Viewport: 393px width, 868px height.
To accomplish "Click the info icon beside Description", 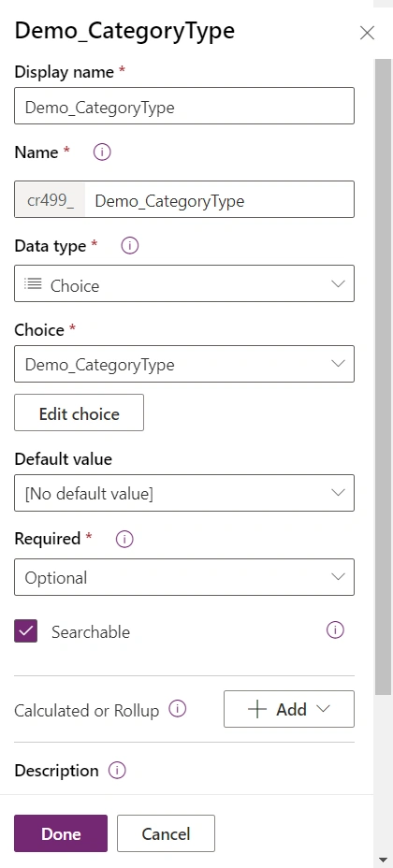I will [x=117, y=770].
